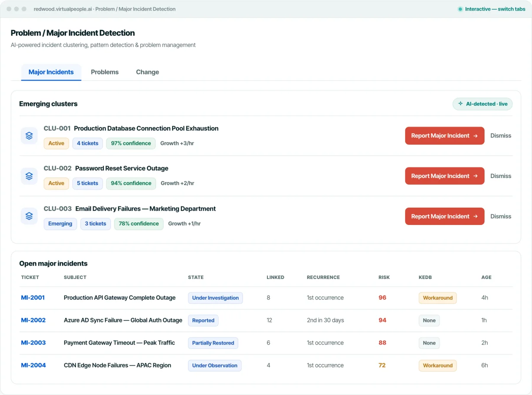The height and width of the screenshot is (395, 532).
Task: Click the 78% confidence badge
Action: (x=139, y=224)
